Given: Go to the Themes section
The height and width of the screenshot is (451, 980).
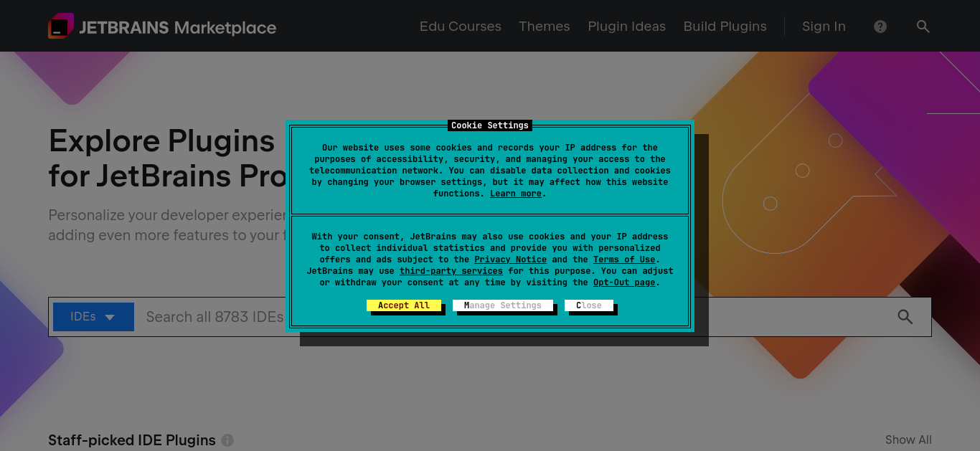Looking at the screenshot, I should point(545,27).
